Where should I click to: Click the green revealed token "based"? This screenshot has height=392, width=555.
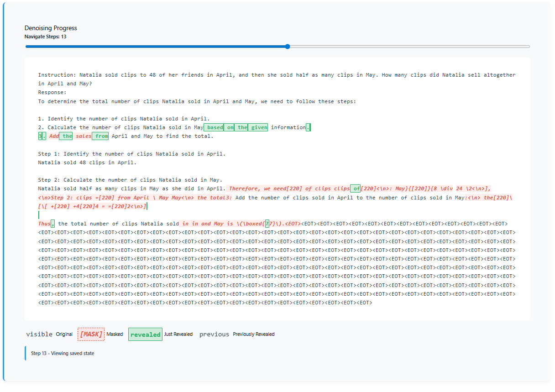click(214, 127)
